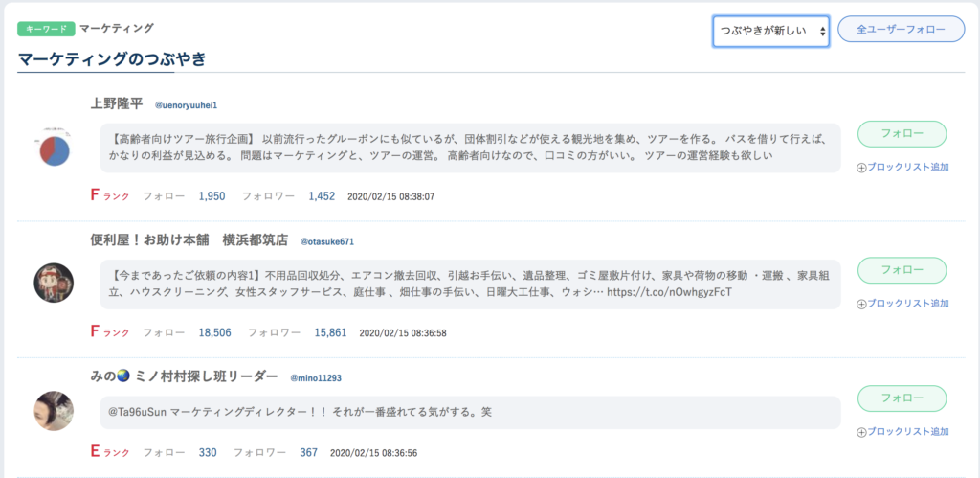Click the timestamp 2020/02/15 08:38:07
980x478 pixels.
coord(390,196)
